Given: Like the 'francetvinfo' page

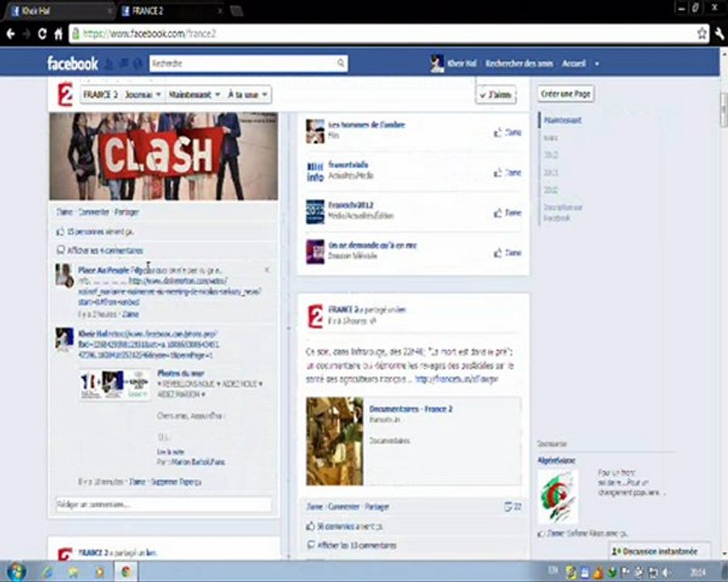Looking at the screenshot, I should (x=507, y=173).
